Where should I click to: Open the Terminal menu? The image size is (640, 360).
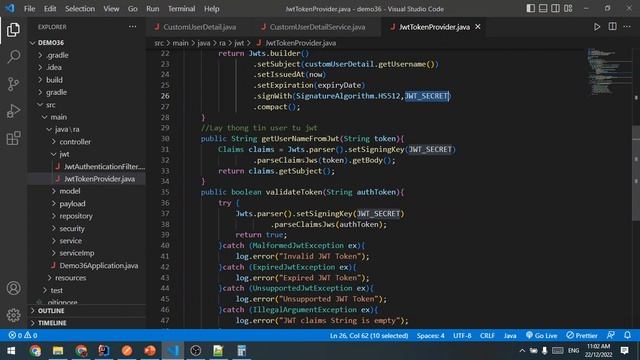click(x=181, y=9)
